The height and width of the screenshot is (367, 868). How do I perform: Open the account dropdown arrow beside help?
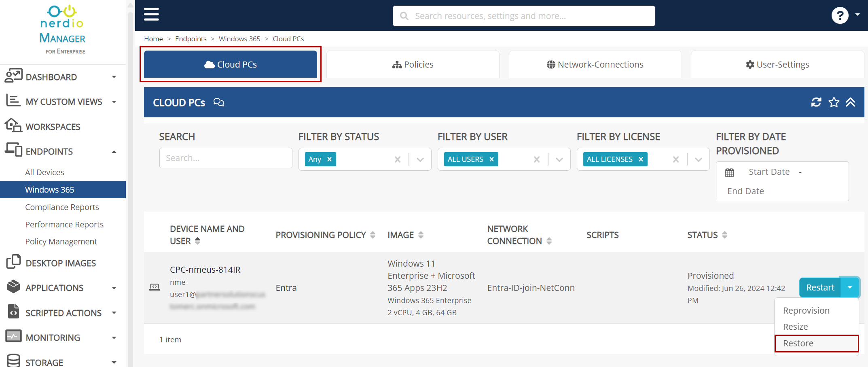pyautogui.click(x=857, y=15)
